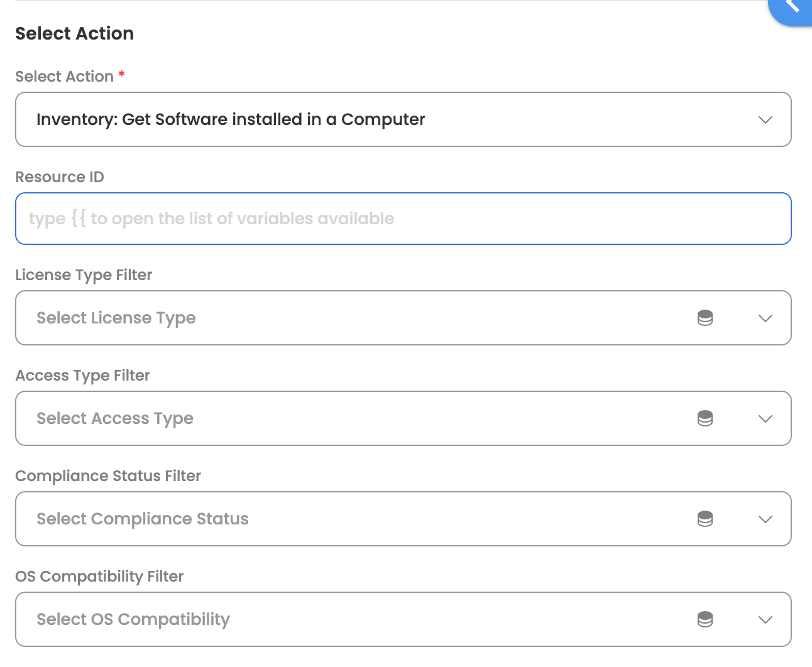Open the Select Action dropdown showing Inventory action
Screen dimensions: 812x667
(377, 120)
